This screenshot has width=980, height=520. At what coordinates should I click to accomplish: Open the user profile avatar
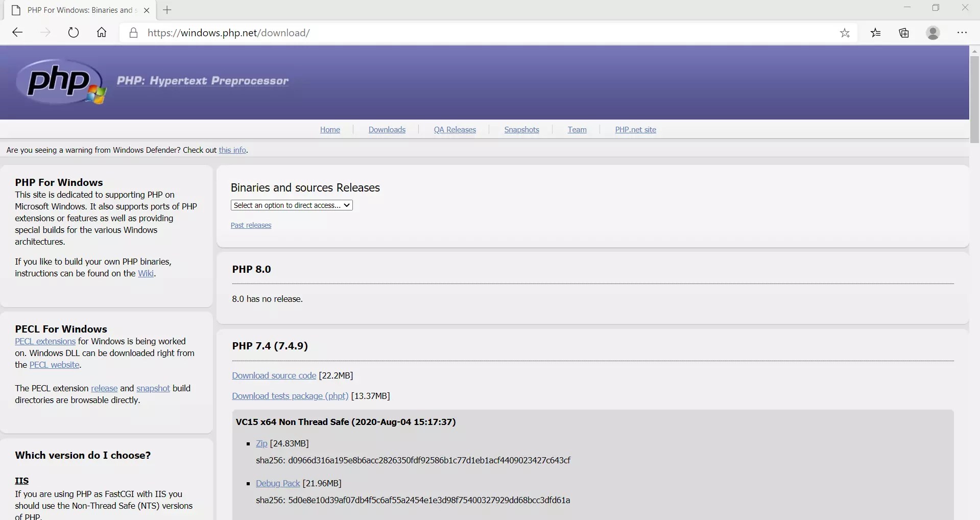pyautogui.click(x=933, y=33)
